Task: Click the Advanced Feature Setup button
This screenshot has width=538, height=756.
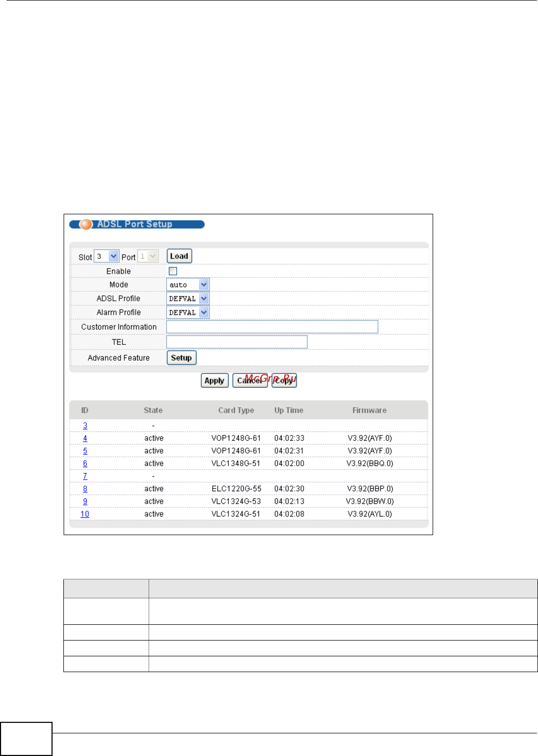Action: (x=181, y=358)
